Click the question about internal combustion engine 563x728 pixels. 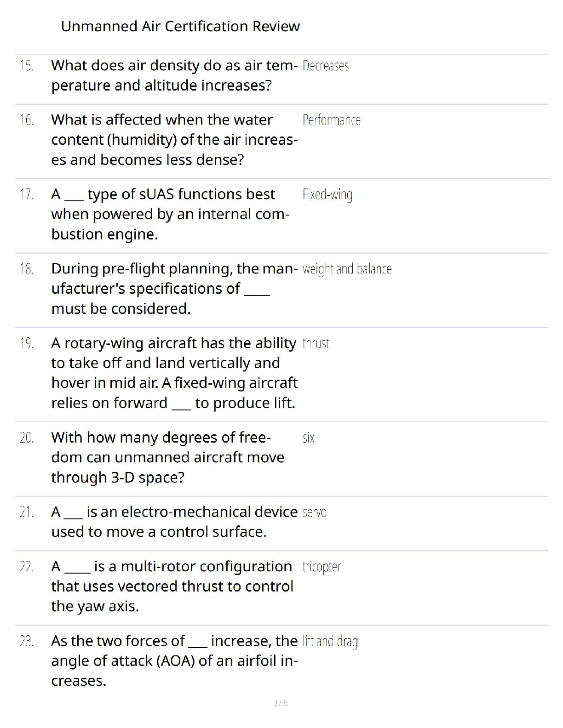tap(170, 214)
